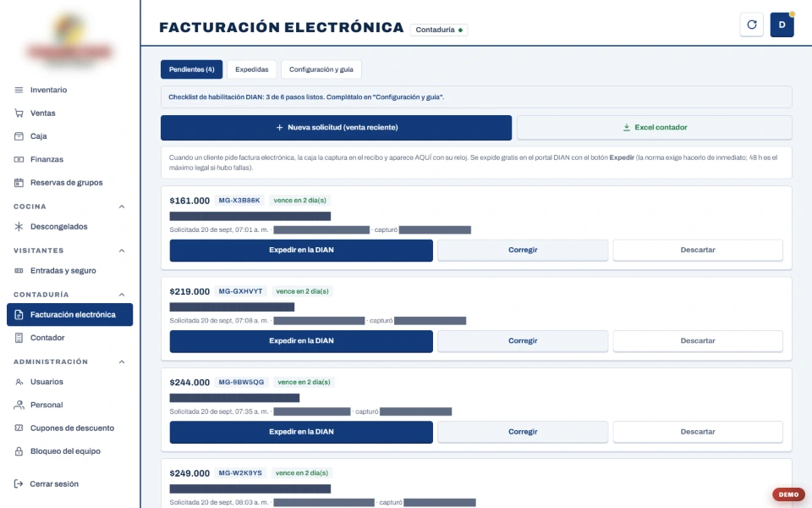Open Personal under Administración
The width and height of the screenshot is (812, 508).
coord(70,405)
